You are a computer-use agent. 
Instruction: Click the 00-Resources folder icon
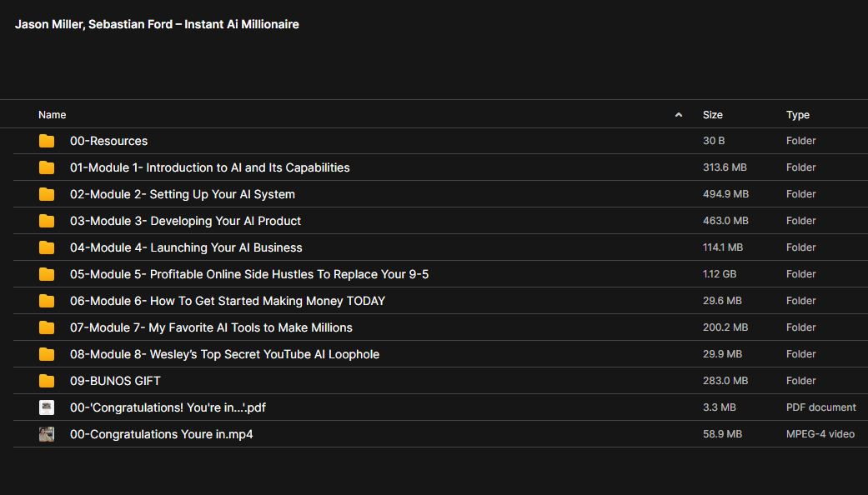point(47,141)
